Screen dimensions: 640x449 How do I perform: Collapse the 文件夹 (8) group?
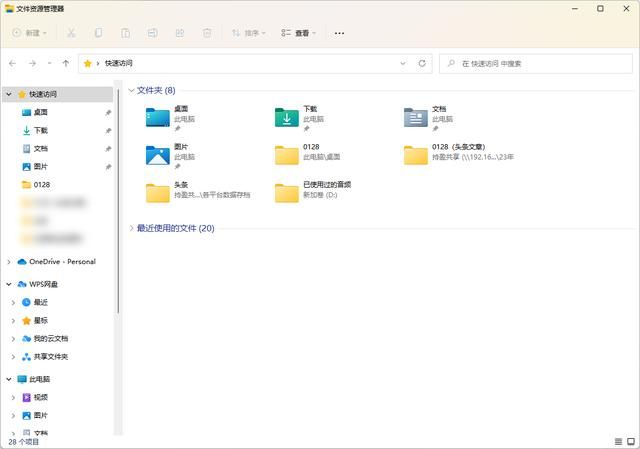(x=131, y=90)
